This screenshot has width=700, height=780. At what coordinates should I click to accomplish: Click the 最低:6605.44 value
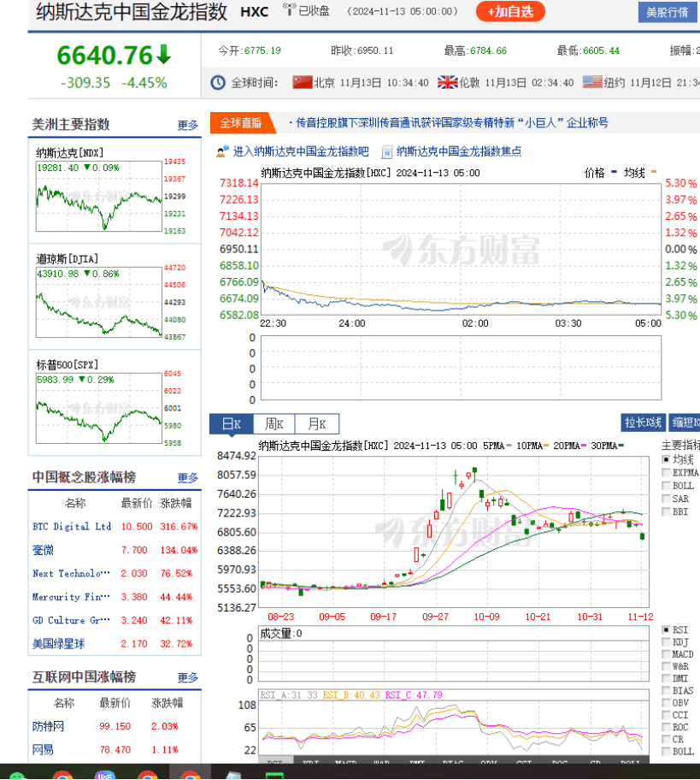coord(588,50)
